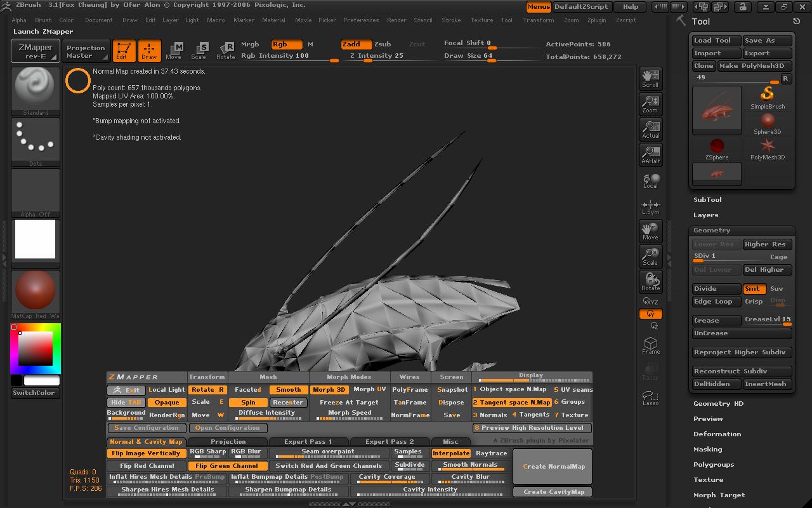Image resolution: width=812 pixels, height=508 pixels.
Task: Set canvas to Actual size icon
Action: (x=650, y=129)
